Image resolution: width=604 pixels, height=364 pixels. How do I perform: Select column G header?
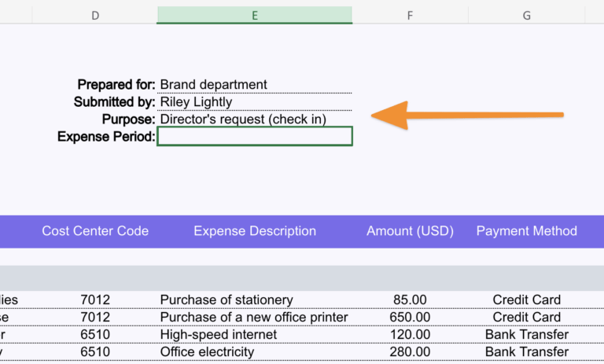(x=526, y=15)
